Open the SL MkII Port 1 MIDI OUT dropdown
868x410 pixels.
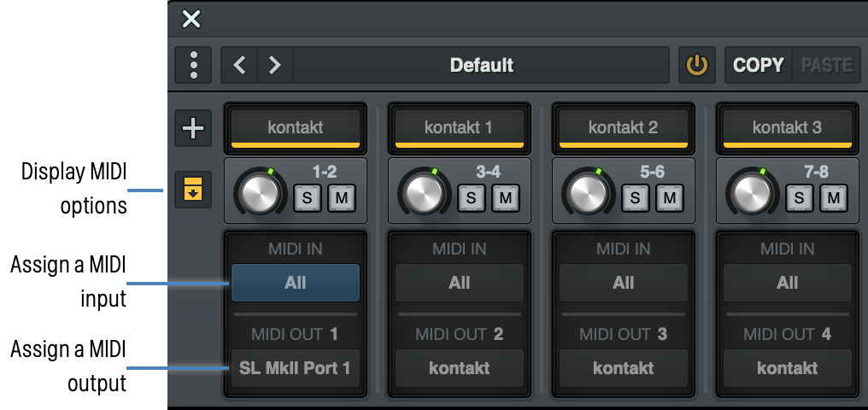coord(295,368)
